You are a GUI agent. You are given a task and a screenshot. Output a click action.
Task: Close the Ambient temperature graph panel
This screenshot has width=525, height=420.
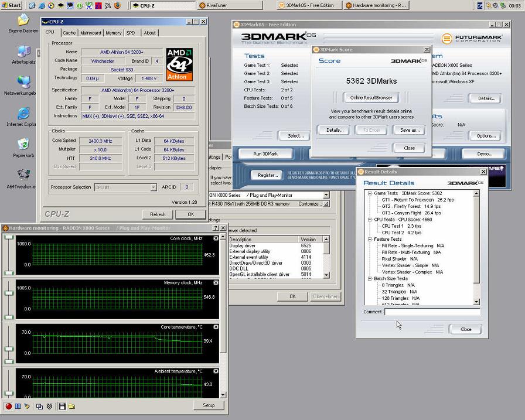pyautogui.click(x=216, y=371)
